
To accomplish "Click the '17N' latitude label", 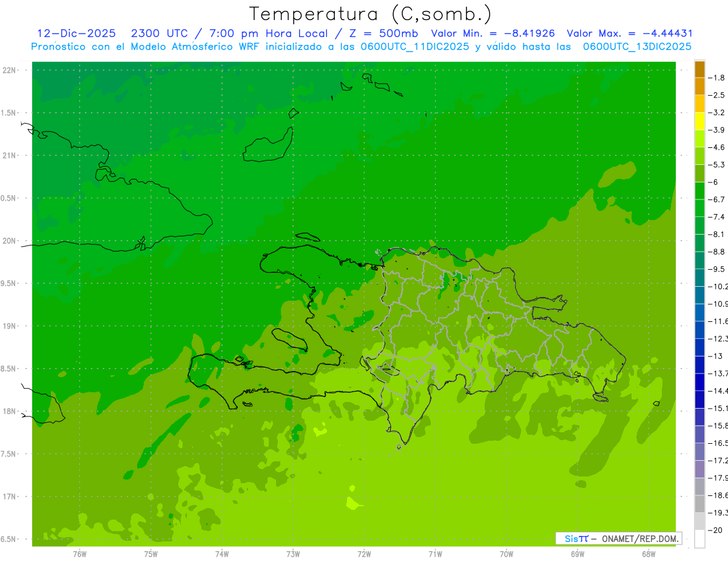I will [x=10, y=497].
